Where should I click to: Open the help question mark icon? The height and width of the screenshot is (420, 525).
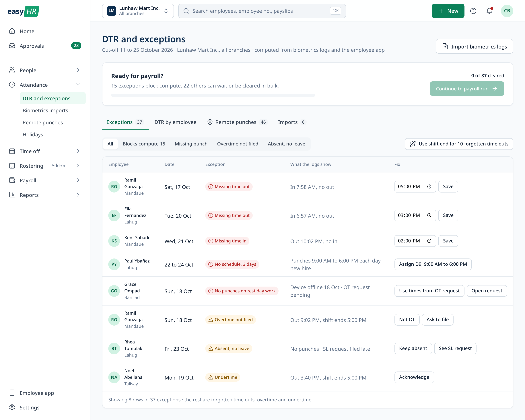[473, 11]
